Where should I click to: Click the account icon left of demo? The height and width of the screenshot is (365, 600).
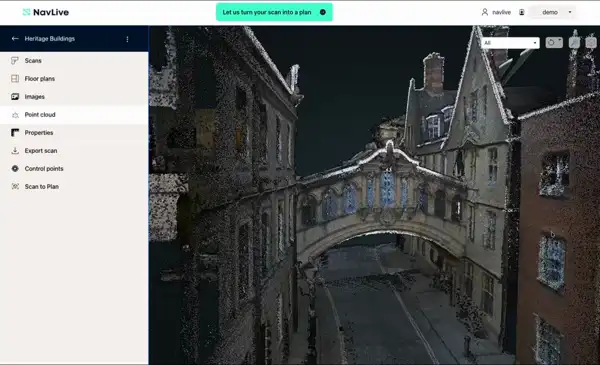[521, 12]
